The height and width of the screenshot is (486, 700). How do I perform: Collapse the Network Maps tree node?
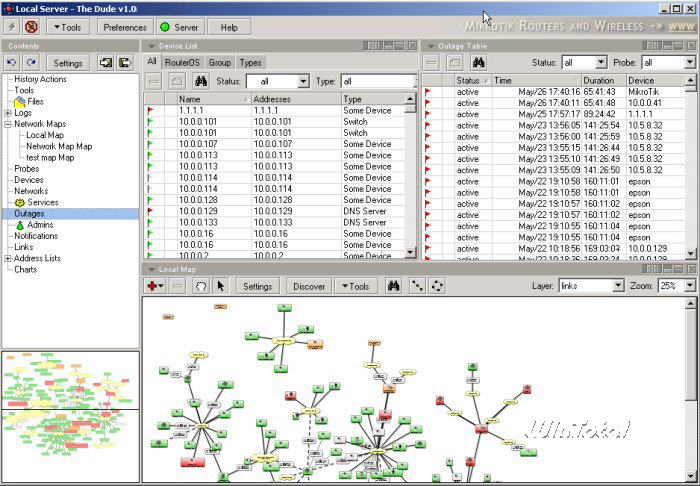(x=8, y=124)
